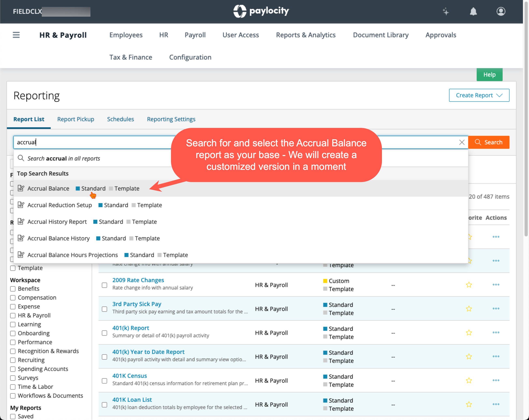Open the user profile account icon
The image size is (529, 420).
coord(501,11)
